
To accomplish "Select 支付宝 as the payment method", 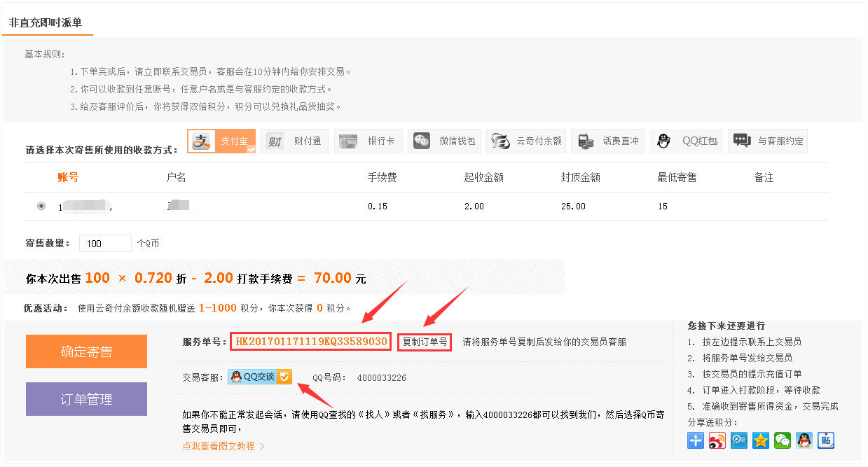I will 221,141.
